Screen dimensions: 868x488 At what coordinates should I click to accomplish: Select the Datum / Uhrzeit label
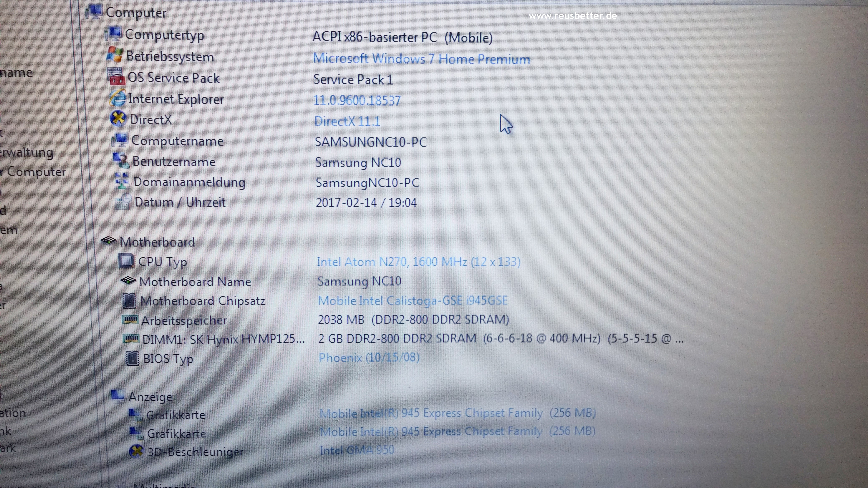[x=180, y=202]
